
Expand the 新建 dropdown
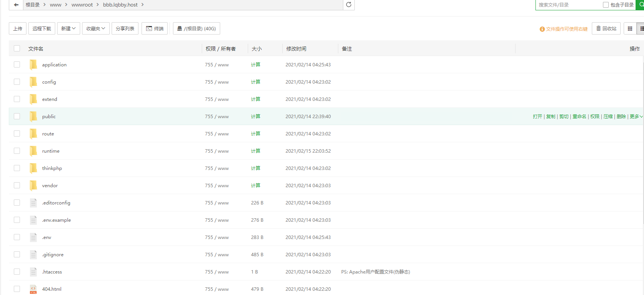coord(68,28)
